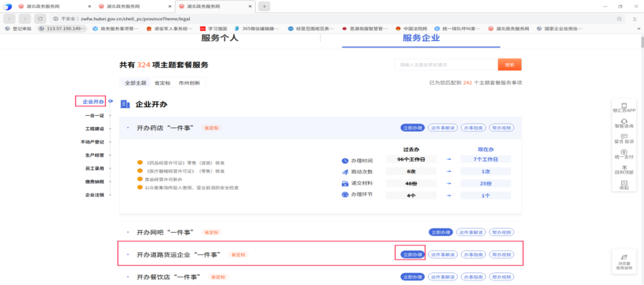The width and height of the screenshot is (644, 285).
Task: Click 立即办理 for 开办餐饮店
Action: tap(413, 277)
